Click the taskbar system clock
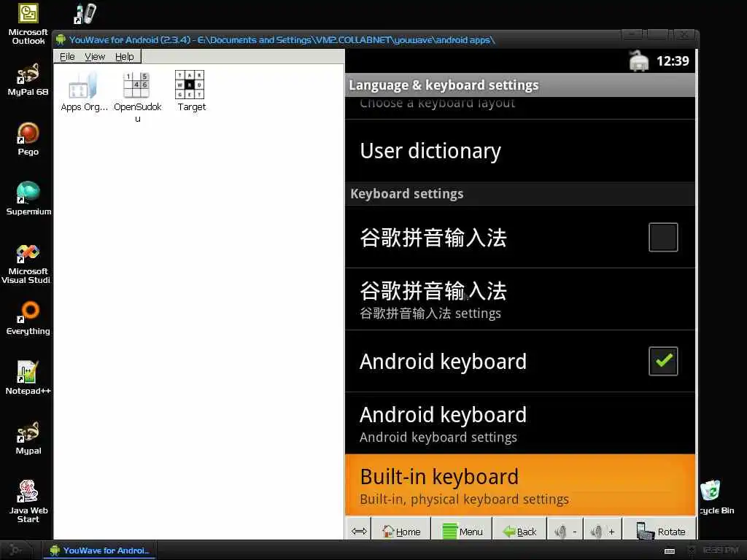747x560 pixels. (719, 551)
